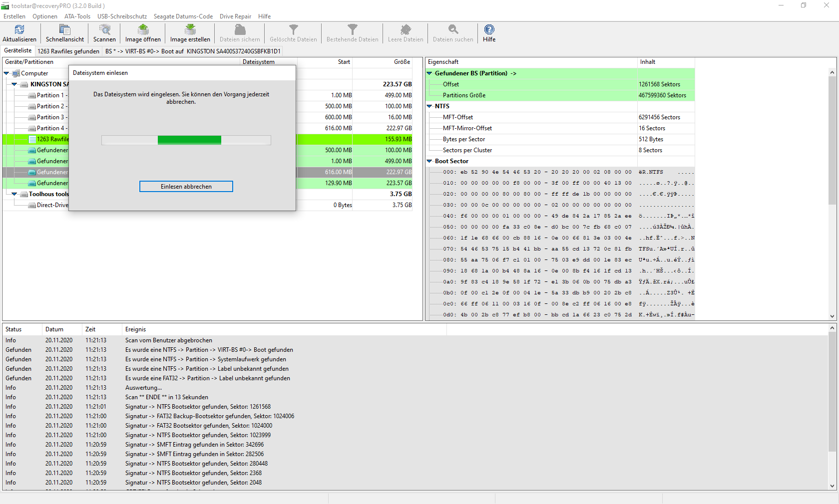Open the ATA-Tools menu
Image resolution: width=839 pixels, height=504 pixels.
click(x=77, y=16)
